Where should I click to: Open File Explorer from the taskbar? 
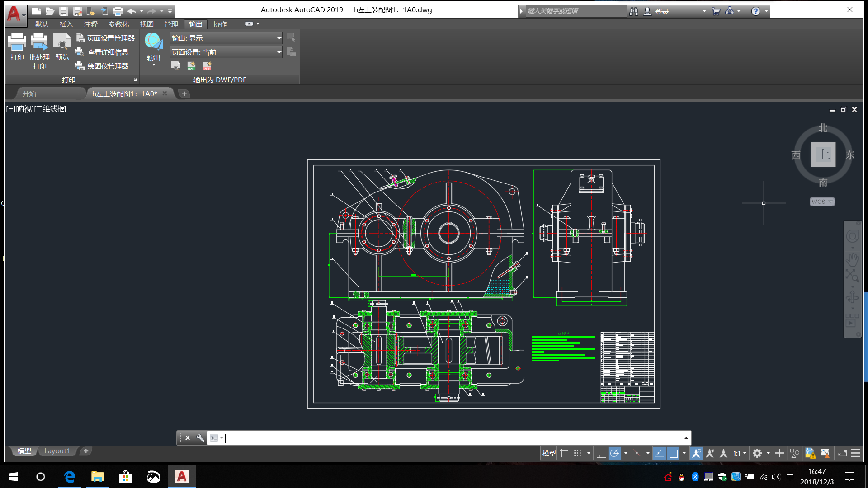pyautogui.click(x=97, y=477)
